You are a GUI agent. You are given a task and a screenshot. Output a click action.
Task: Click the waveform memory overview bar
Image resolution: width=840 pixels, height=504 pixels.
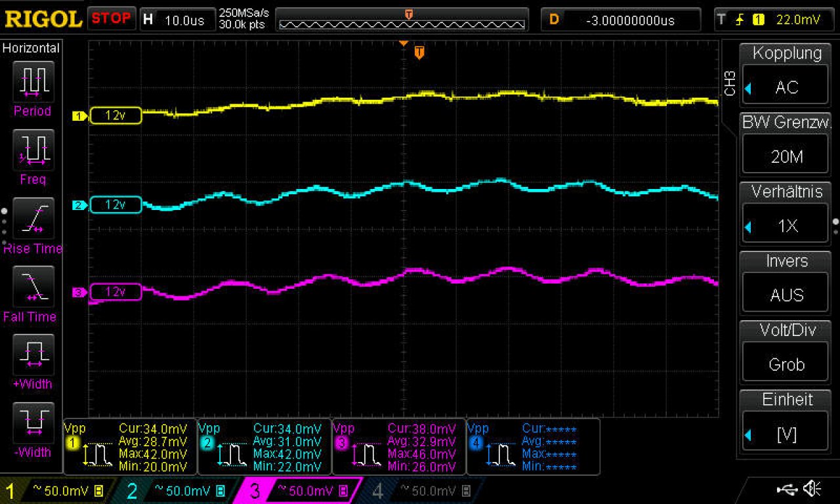(x=402, y=20)
